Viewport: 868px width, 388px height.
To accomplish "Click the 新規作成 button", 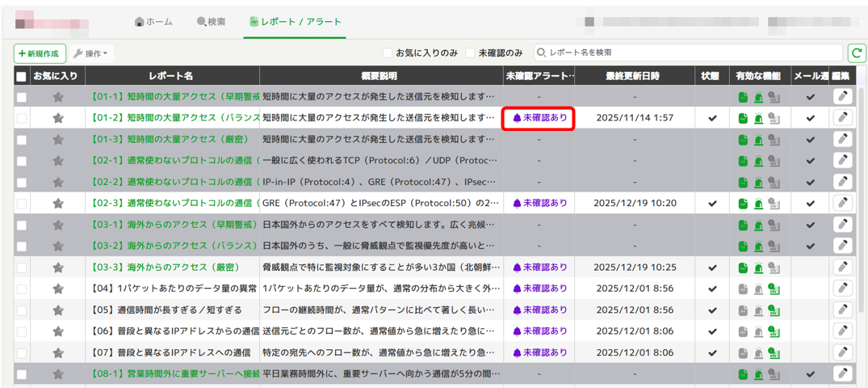I will point(40,53).
